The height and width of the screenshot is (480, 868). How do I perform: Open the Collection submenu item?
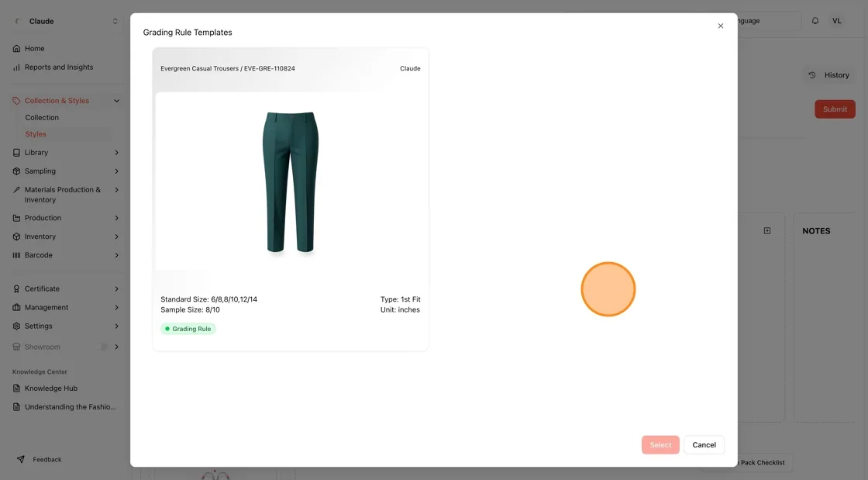[42, 117]
